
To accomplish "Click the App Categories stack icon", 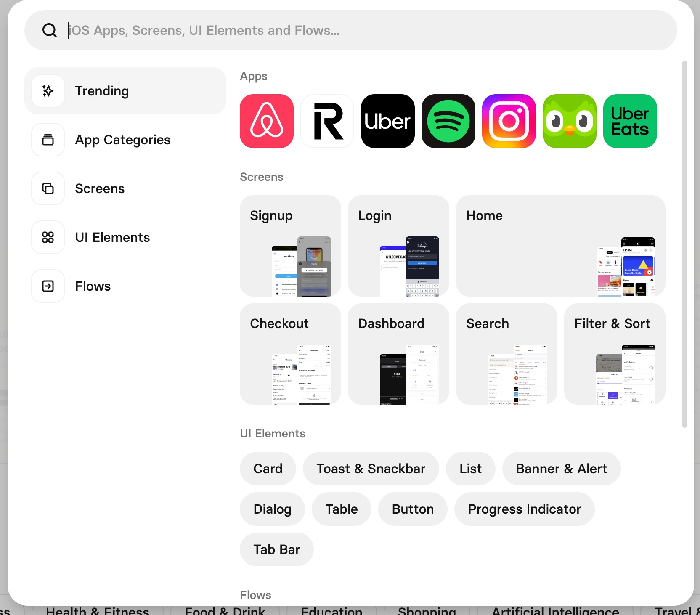I will (48, 140).
